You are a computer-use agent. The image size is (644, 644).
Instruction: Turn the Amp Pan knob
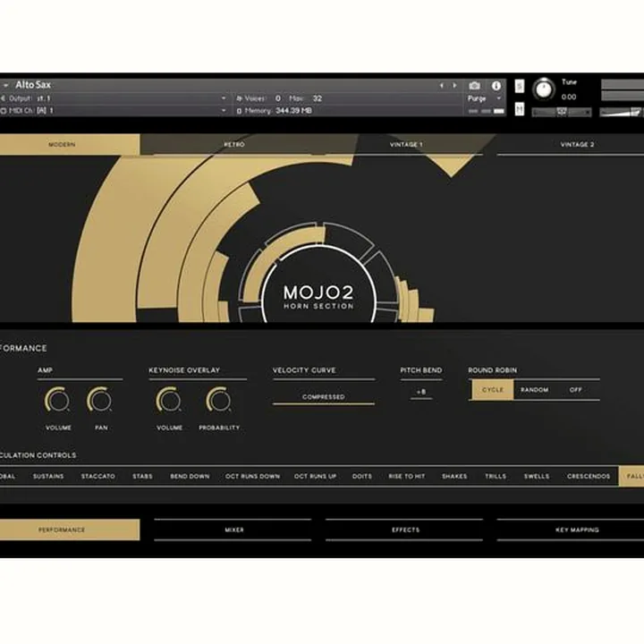pyautogui.click(x=100, y=400)
